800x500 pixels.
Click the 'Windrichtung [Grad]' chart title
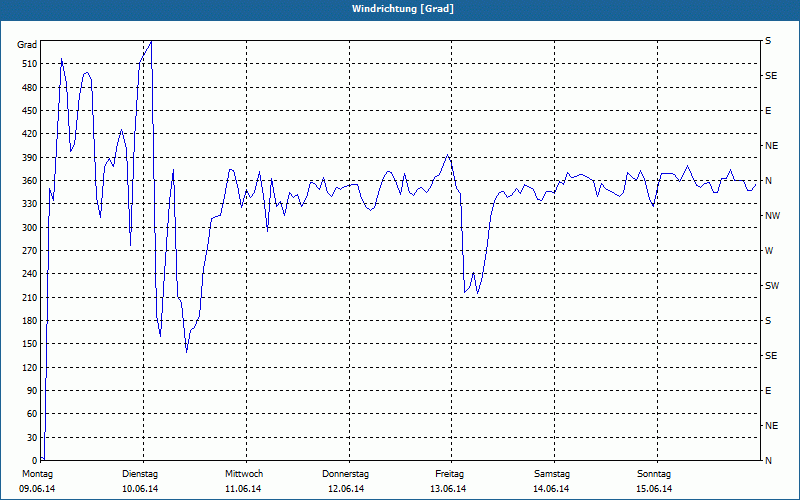point(403,9)
